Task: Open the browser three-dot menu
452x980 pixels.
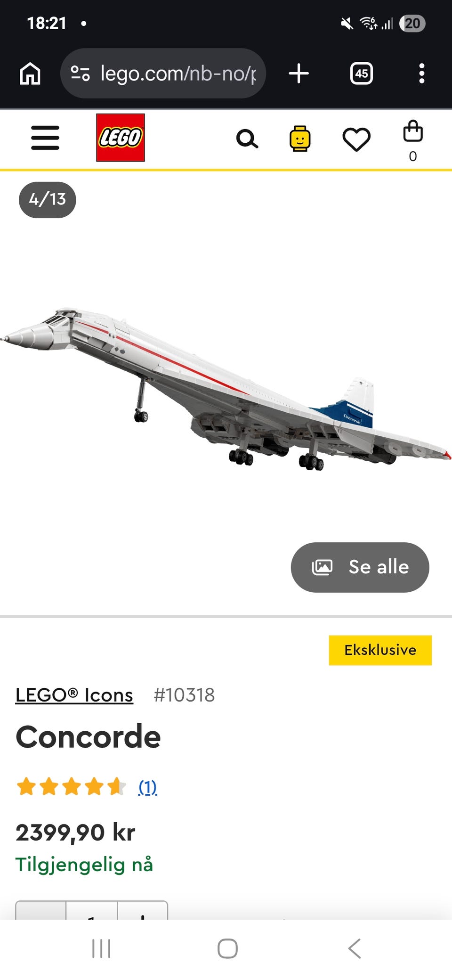Action: point(422,73)
